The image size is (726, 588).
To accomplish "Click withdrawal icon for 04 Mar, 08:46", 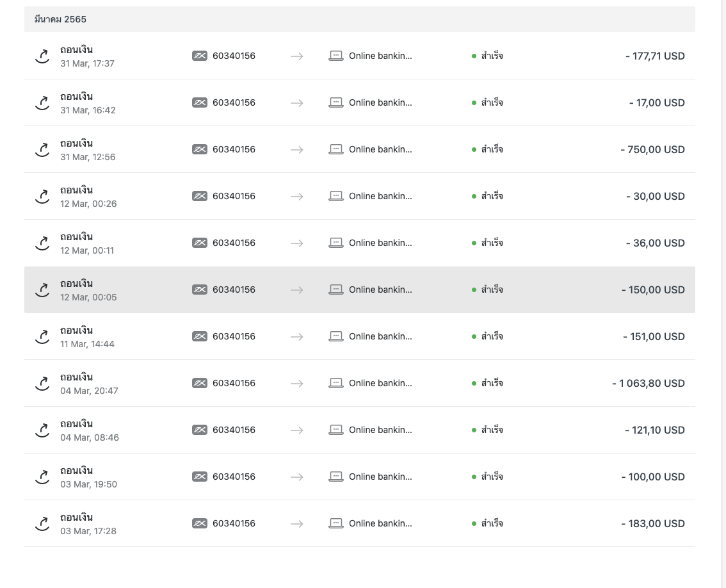I will pos(43,430).
